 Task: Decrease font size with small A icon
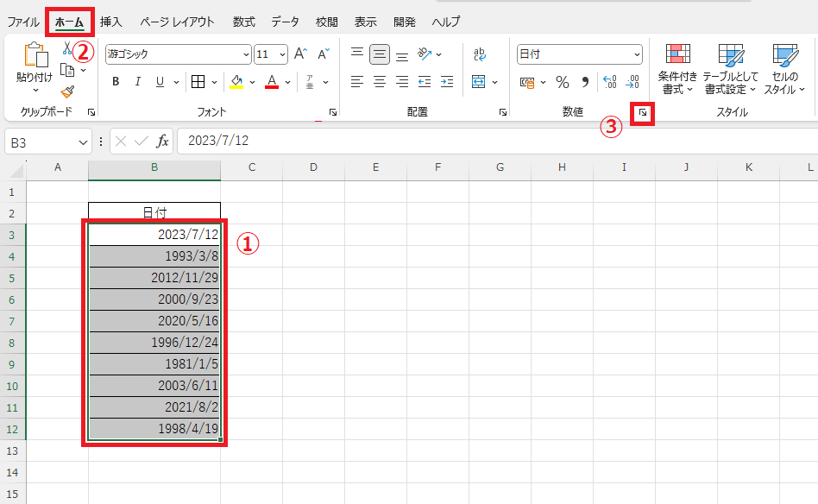pos(324,54)
